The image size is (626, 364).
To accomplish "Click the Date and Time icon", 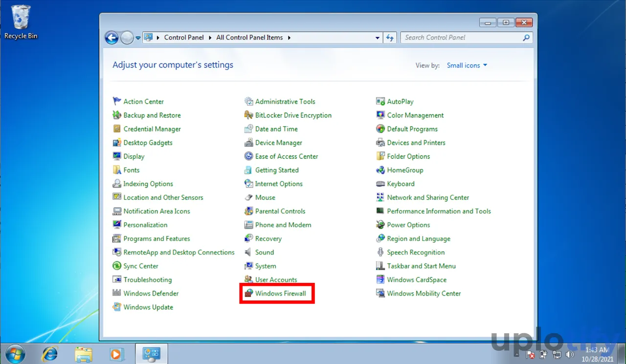I will point(248,128).
